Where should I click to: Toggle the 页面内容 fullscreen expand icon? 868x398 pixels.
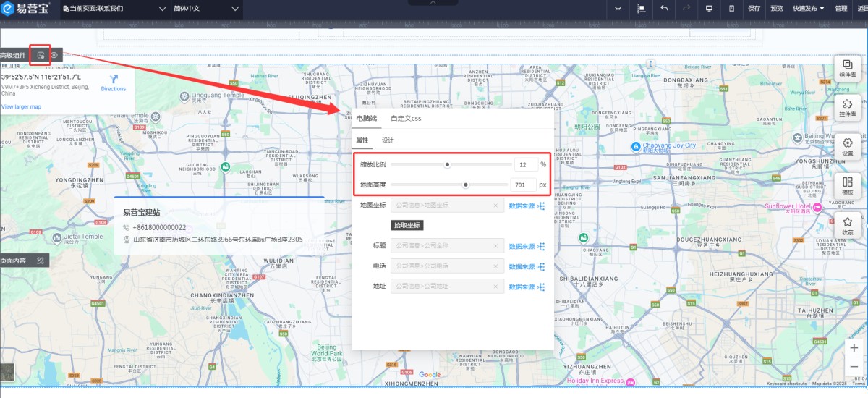click(41, 261)
